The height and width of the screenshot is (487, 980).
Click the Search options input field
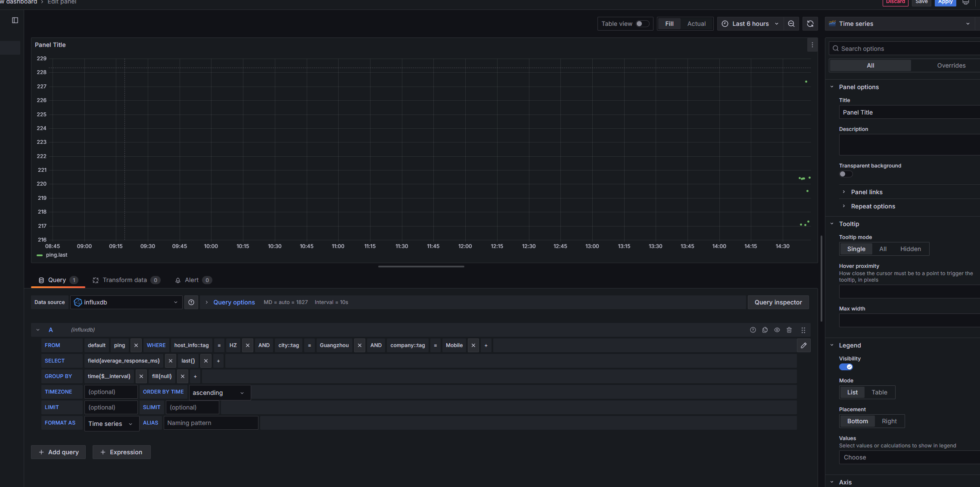(905, 49)
